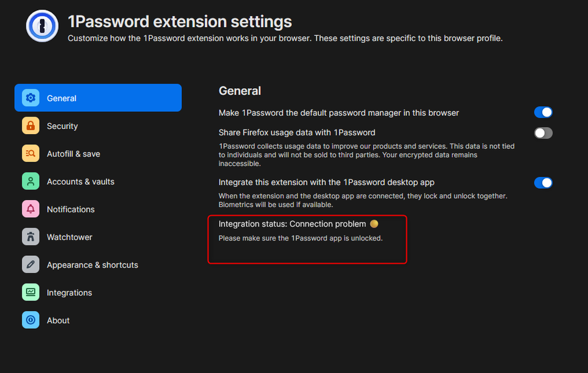Viewport: 588px width, 373px height.
Task: Click the Security padlock icon
Action: pos(31,126)
